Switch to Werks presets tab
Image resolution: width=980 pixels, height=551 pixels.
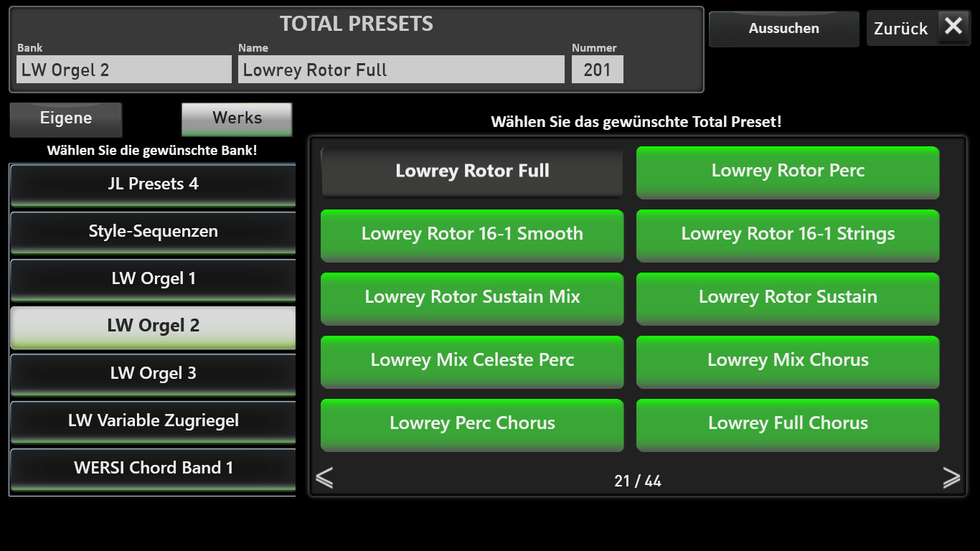(x=237, y=119)
